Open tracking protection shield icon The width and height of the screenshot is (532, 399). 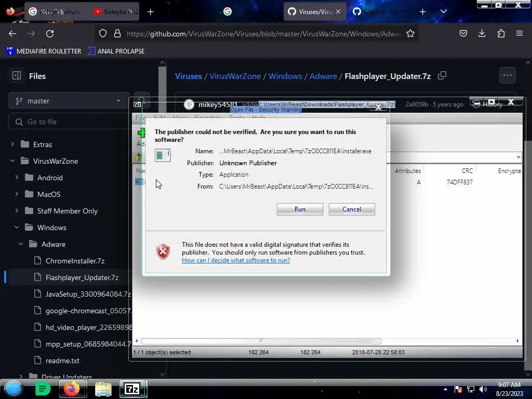103,34
